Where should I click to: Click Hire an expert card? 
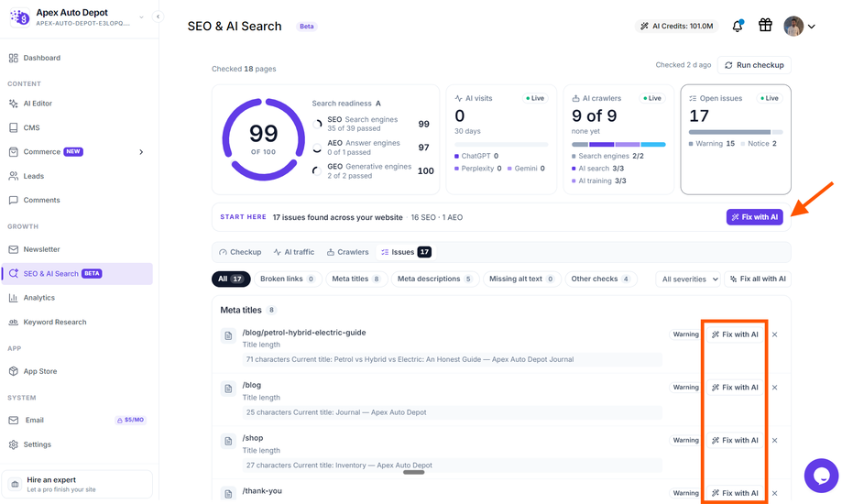(x=77, y=484)
